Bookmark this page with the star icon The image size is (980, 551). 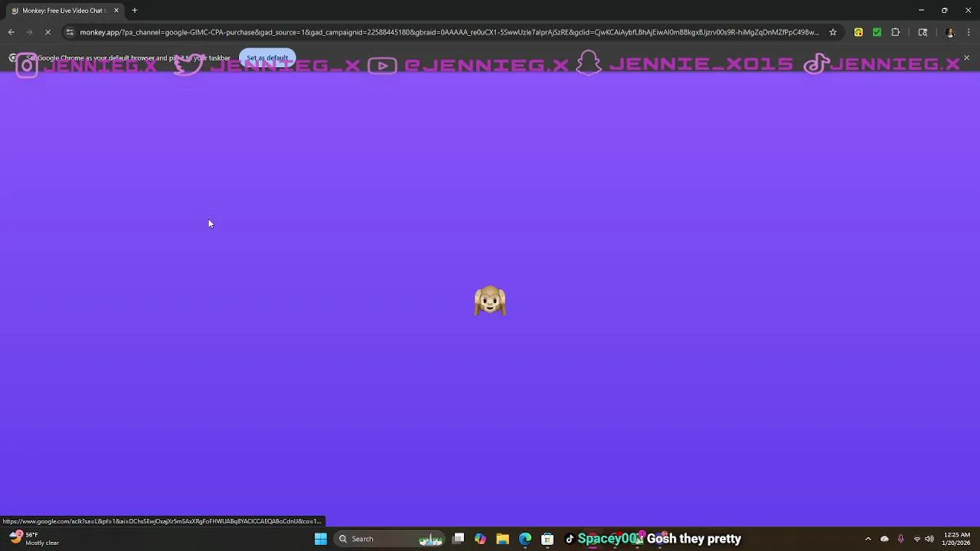(x=833, y=32)
